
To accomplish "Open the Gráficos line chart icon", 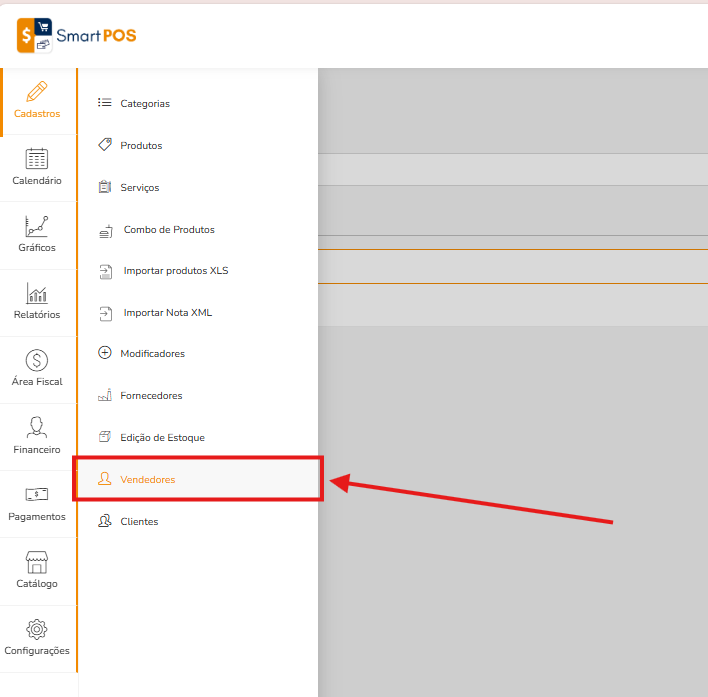I will coord(37,226).
